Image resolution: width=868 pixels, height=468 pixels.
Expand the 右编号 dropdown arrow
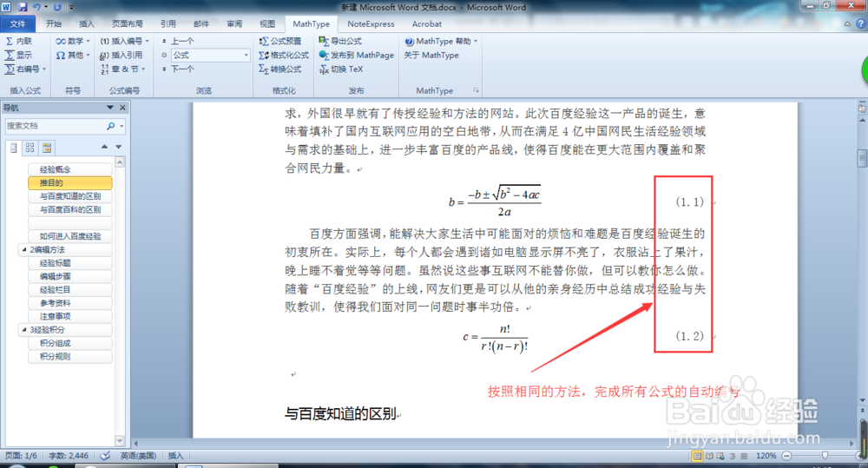tap(44, 69)
